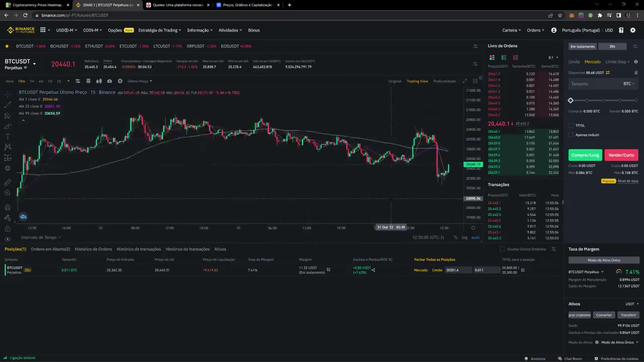This screenshot has width=644, height=362.
Task: Select the zoom in tool
Action: point(8,193)
